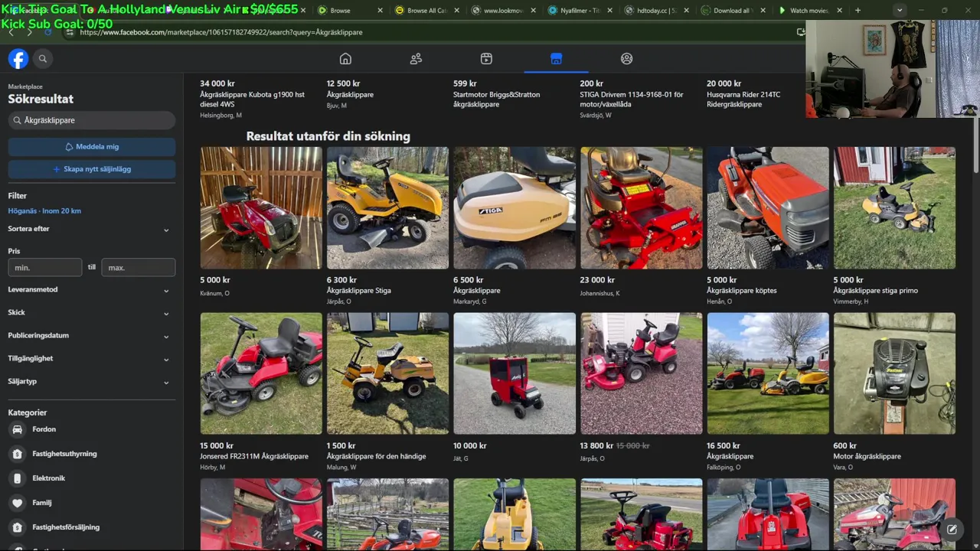This screenshot has width=980, height=551.
Task: Open the Motor åkgräsklippare 600 kr photo
Action: coord(894,373)
